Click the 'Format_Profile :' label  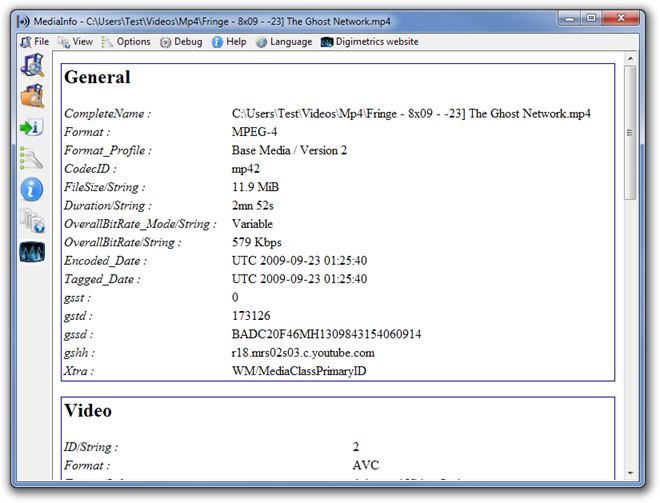point(108,151)
